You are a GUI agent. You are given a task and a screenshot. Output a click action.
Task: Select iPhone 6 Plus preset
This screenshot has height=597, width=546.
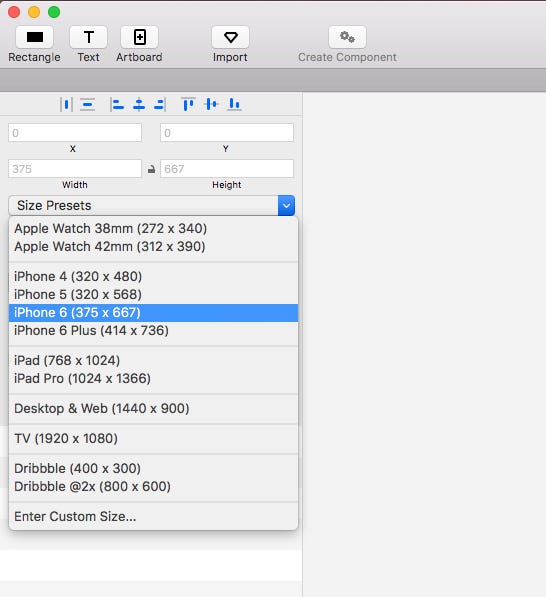(x=153, y=330)
